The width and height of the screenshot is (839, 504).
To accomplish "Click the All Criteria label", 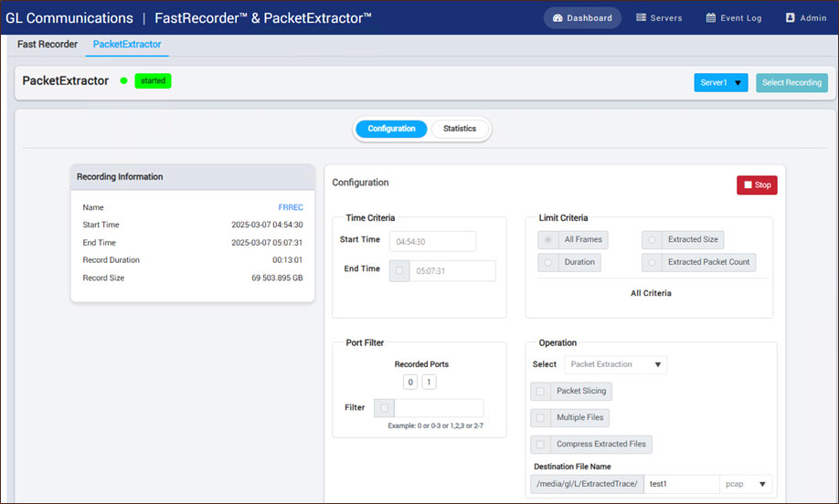I will (651, 293).
